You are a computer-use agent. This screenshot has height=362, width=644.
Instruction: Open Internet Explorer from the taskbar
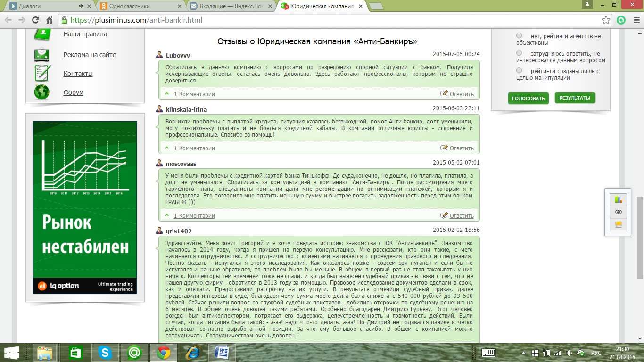point(192,352)
